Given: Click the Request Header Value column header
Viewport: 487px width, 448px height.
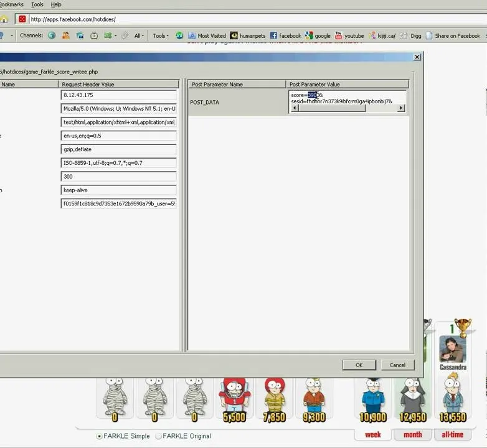Looking at the screenshot, I should pyautogui.click(x=119, y=84).
